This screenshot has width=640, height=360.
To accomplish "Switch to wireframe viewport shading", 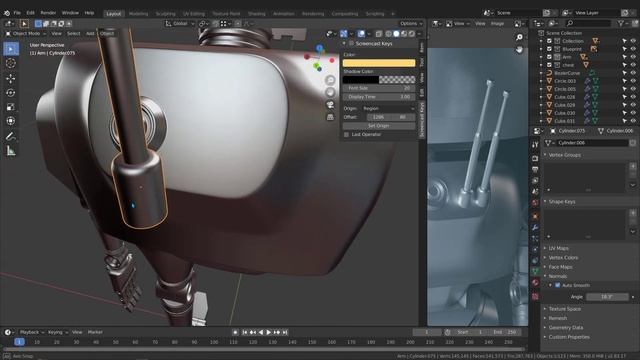I will pos(389,33).
